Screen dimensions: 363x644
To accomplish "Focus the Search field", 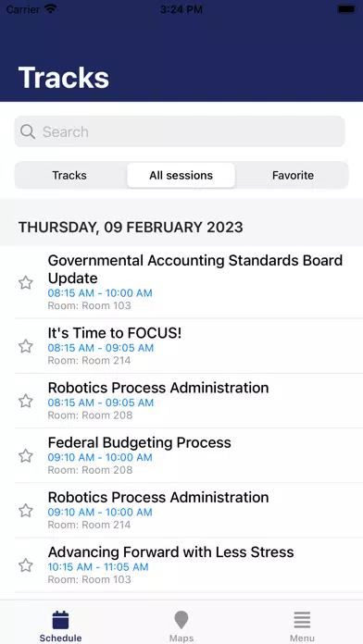I will pos(180,131).
